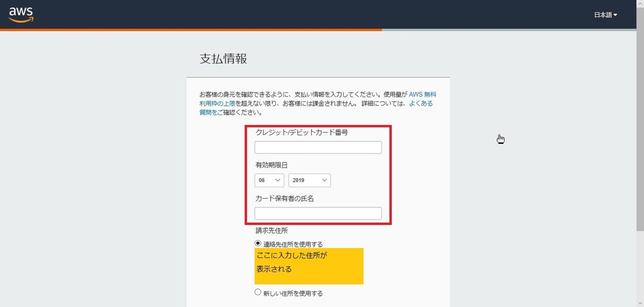644x307 pixels.
Task: Focus the クレジット/デビットカード番号 input field
Action: coord(318,147)
